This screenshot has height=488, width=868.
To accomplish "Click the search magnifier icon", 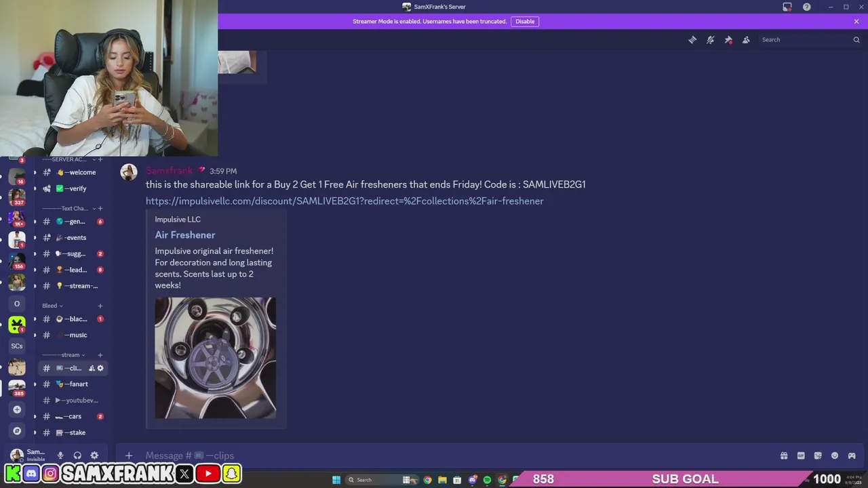I will tap(856, 40).
